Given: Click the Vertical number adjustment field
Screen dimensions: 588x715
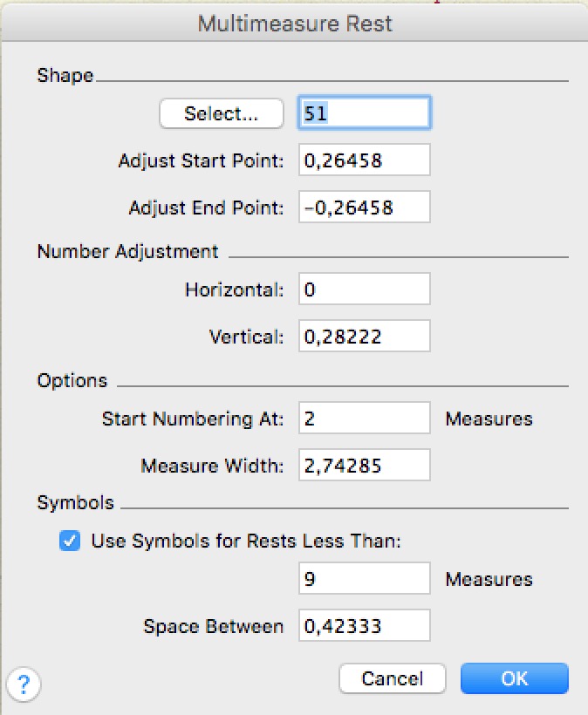Looking at the screenshot, I should tap(364, 337).
